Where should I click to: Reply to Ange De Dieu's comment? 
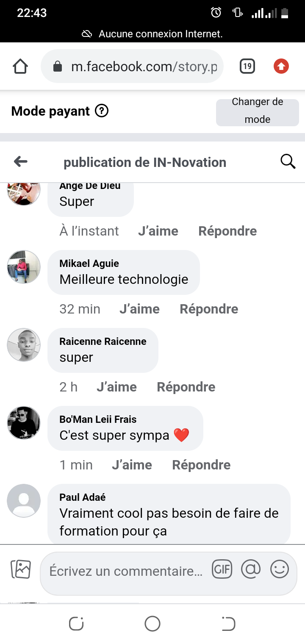point(227,231)
